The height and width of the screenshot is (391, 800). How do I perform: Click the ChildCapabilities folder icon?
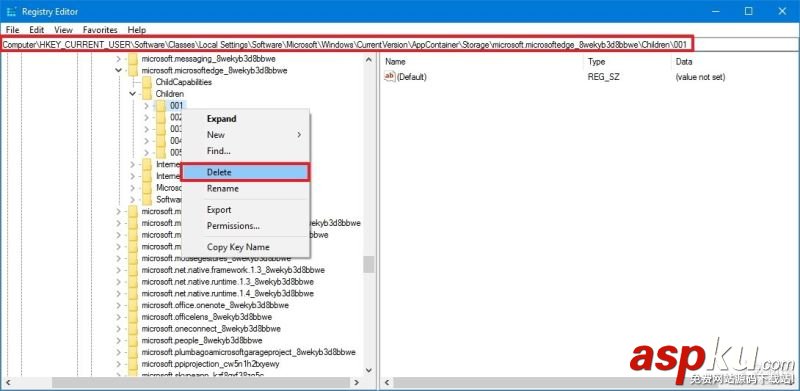[x=147, y=82]
